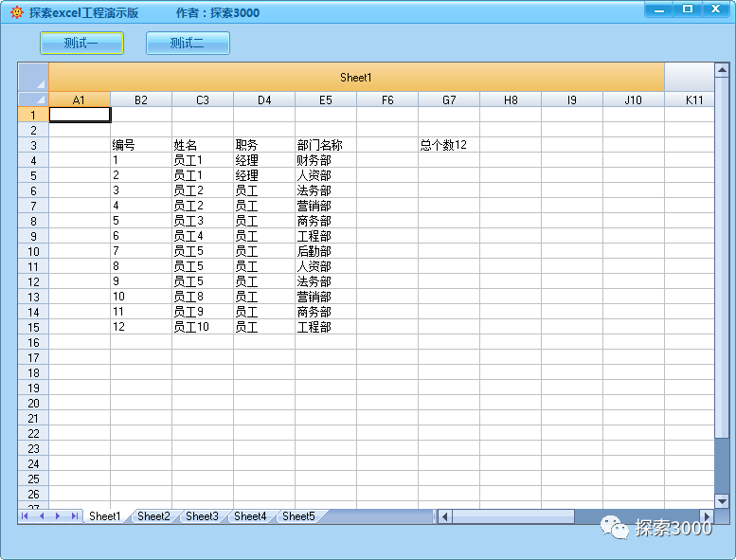Click 编号 cell with value 7

click(141, 251)
